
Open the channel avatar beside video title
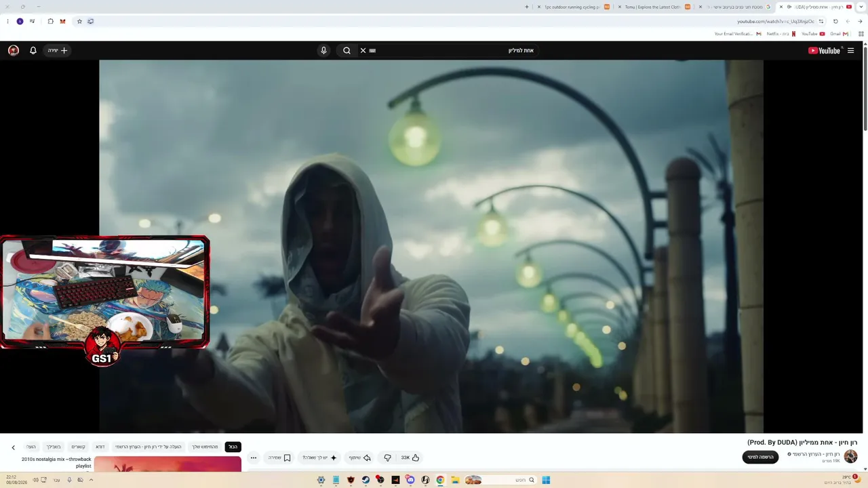pos(850,456)
